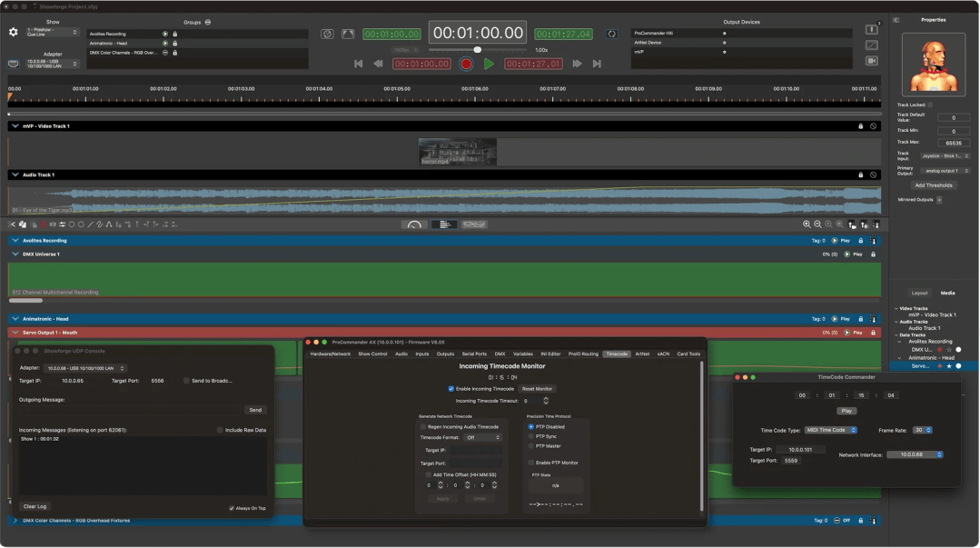Image resolution: width=980 pixels, height=548 pixels.
Task: Select the PTP Master radio button
Action: (531, 446)
